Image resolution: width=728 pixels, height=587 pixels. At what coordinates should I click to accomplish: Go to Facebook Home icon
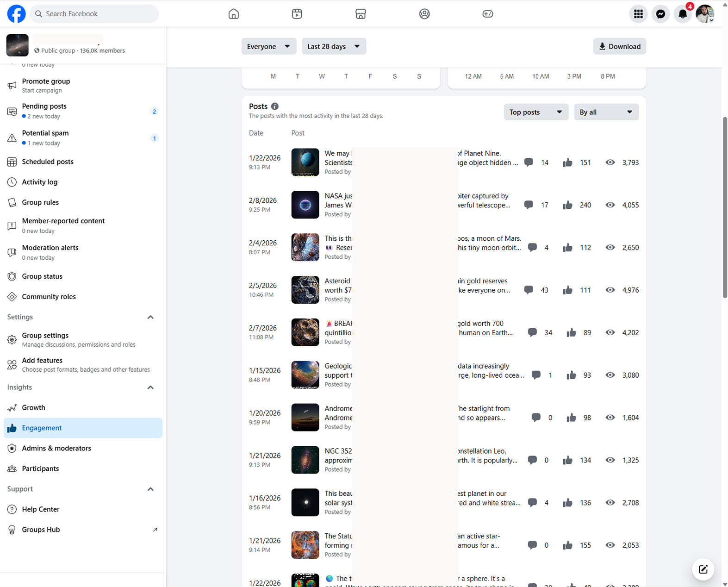(234, 14)
